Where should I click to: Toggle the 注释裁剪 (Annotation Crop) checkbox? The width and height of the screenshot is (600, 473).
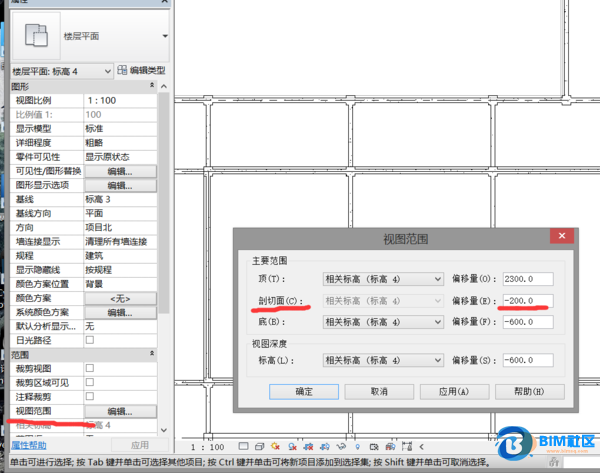pos(90,397)
